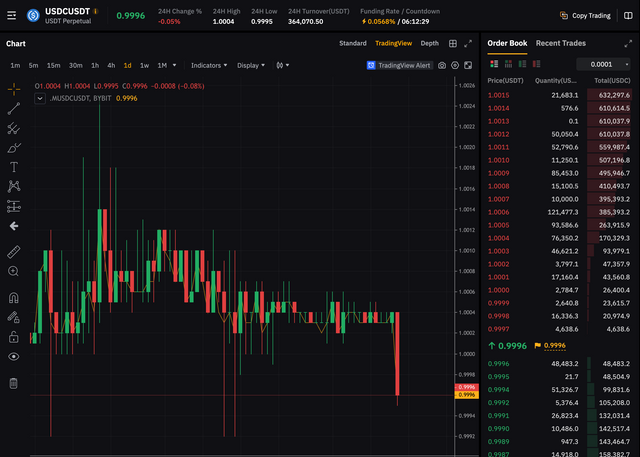Toggle magnet mode for drawings

13,297
